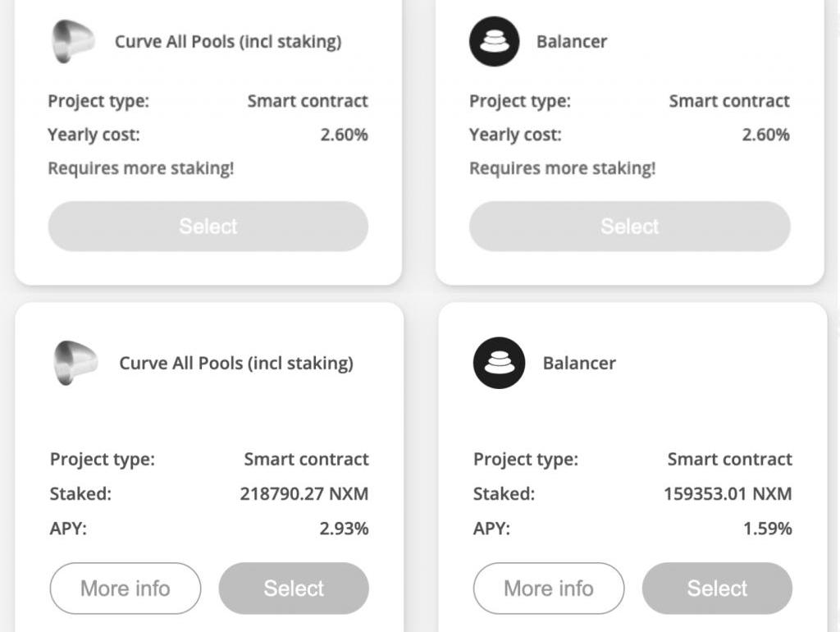This screenshot has height=632, width=840.
Task: Select Curve All Pools with 2.93% APY
Action: [294, 588]
